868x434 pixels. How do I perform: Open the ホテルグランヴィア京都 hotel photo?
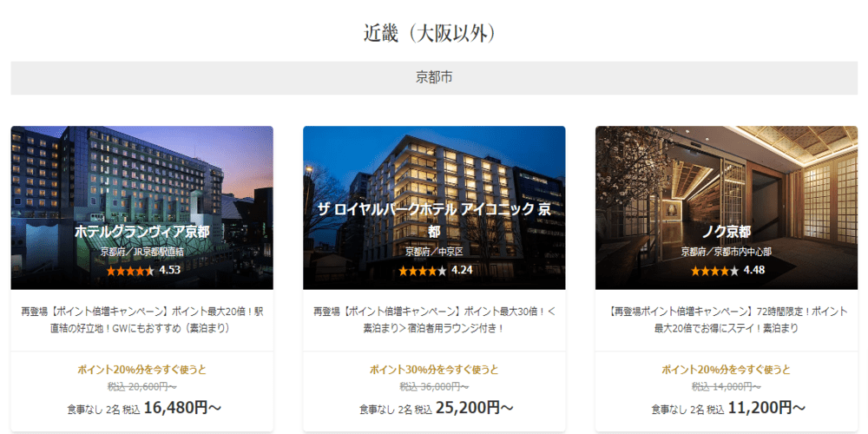pyautogui.click(x=141, y=207)
